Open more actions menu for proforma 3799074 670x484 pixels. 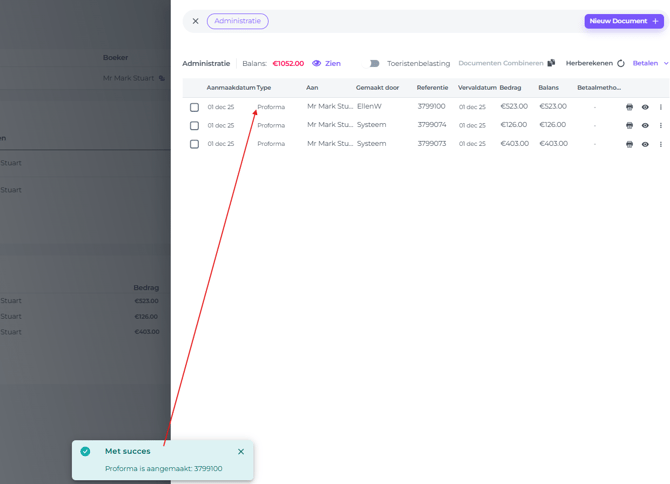[661, 126]
